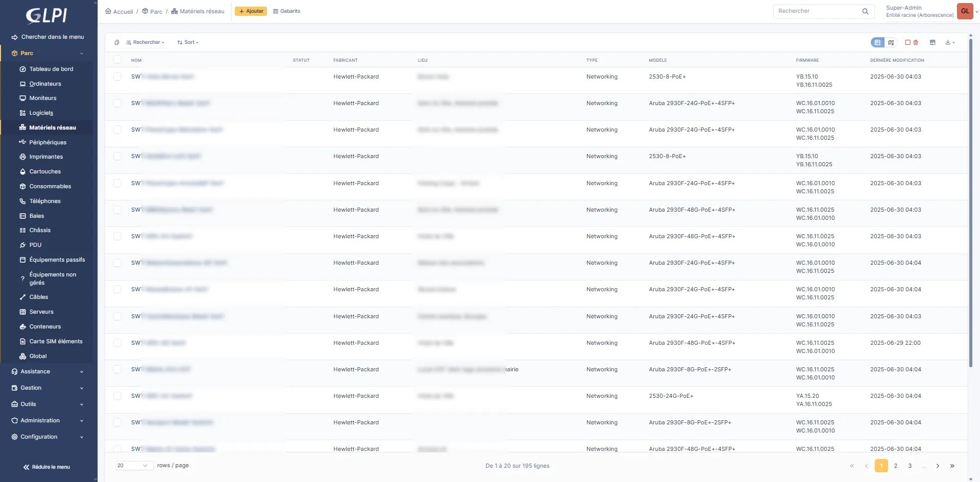The width and height of the screenshot is (980, 482).
Task: Click the GLPI logo
Action: (46, 15)
